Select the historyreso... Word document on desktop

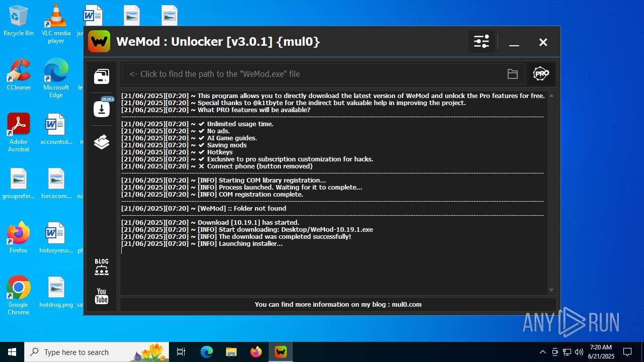pyautogui.click(x=56, y=238)
